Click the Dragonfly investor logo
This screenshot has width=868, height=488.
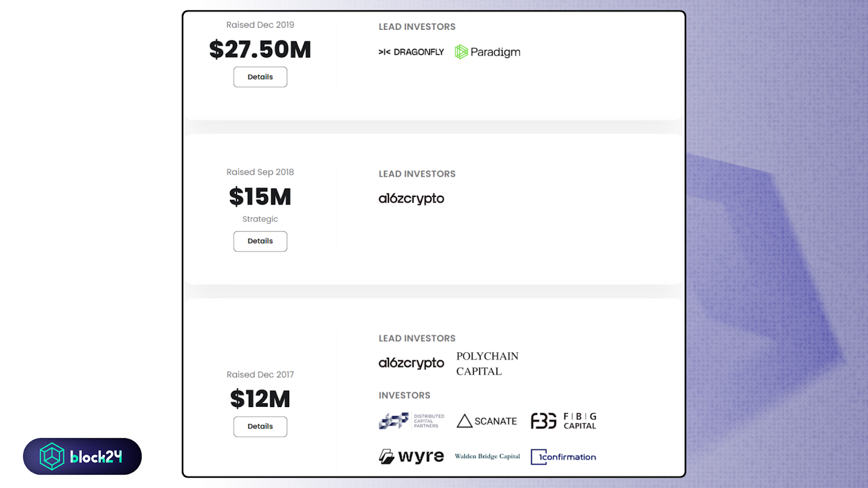pyautogui.click(x=411, y=52)
